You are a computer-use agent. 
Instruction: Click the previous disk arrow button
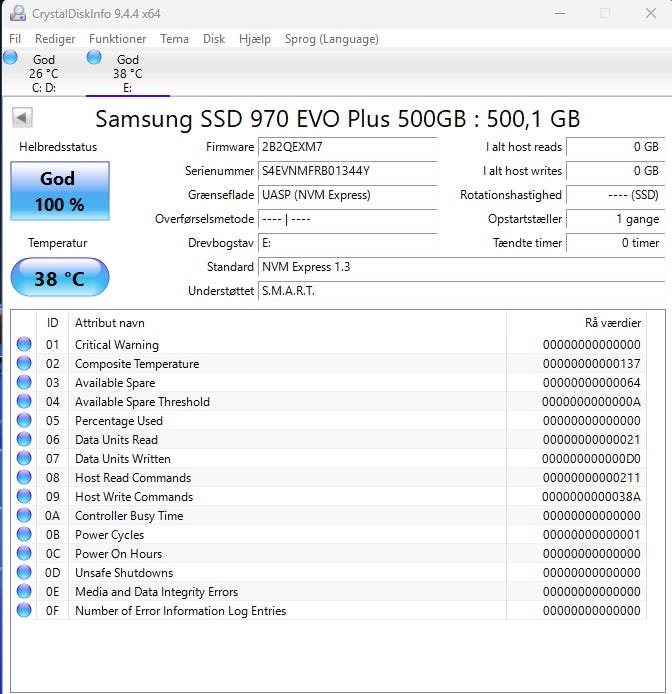pos(22,118)
